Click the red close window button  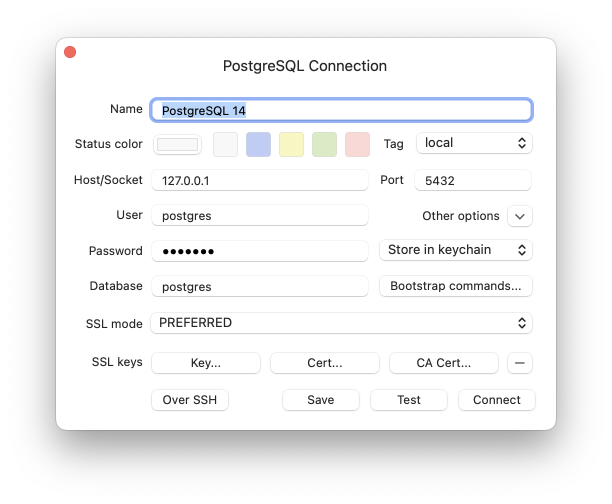click(70, 52)
